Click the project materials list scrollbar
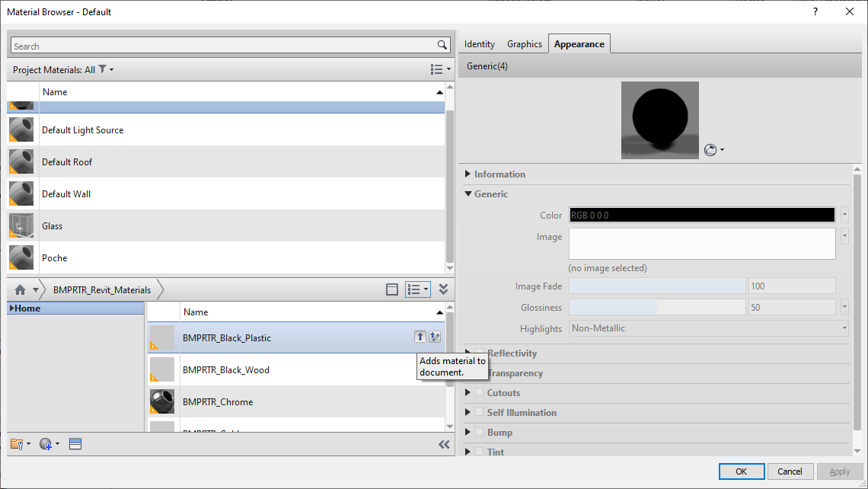The image size is (868, 489). pos(449,187)
